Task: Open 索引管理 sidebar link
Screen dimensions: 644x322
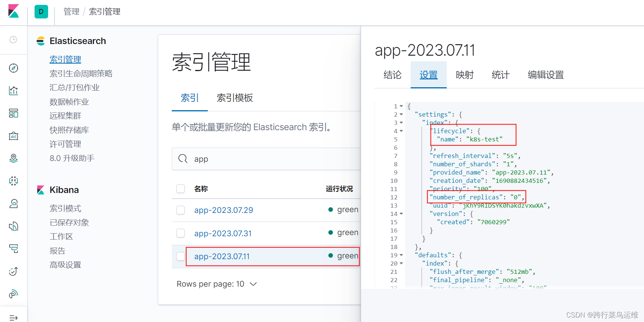Action: tap(65, 59)
